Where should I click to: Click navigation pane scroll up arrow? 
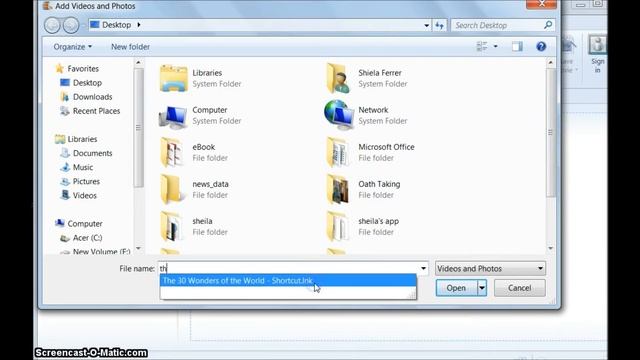point(138,62)
